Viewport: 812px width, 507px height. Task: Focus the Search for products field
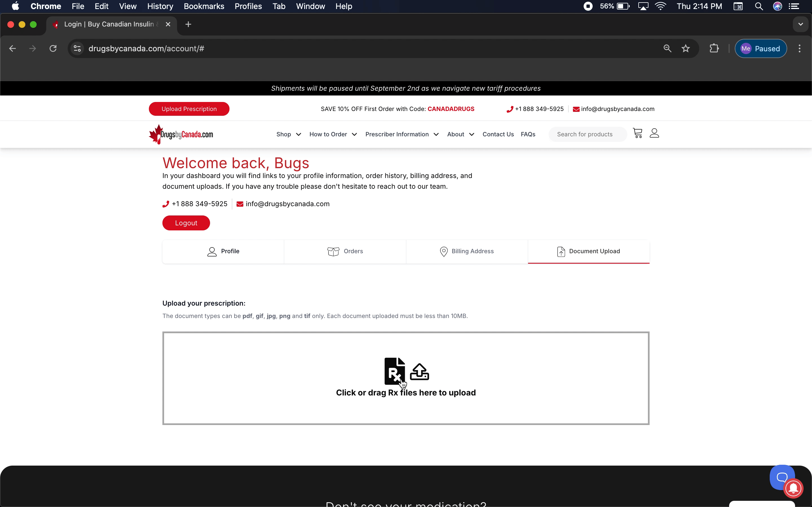(x=587, y=134)
